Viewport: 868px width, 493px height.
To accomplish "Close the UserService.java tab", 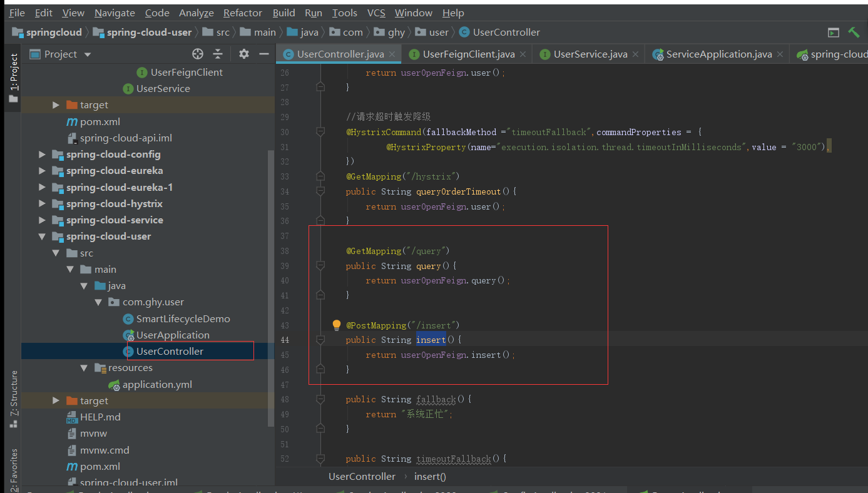I will [636, 54].
